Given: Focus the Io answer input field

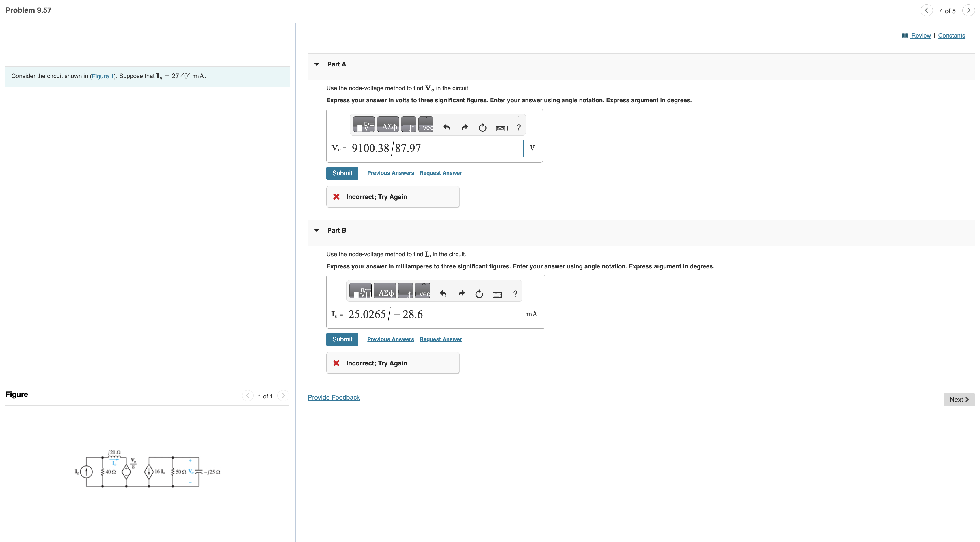Looking at the screenshot, I should pyautogui.click(x=433, y=314).
